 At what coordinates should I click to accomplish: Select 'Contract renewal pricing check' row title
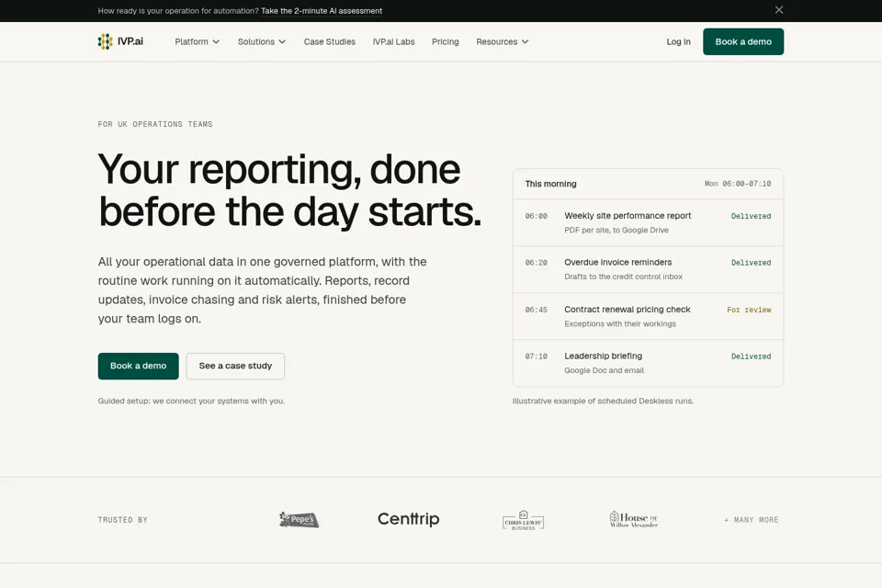pyautogui.click(x=628, y=310)
